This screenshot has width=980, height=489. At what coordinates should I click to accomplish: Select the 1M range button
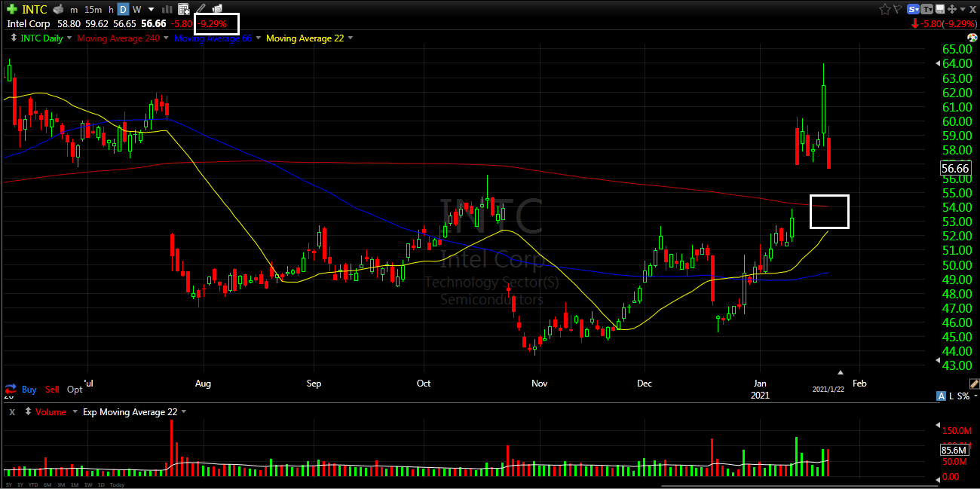coord(75,484)
